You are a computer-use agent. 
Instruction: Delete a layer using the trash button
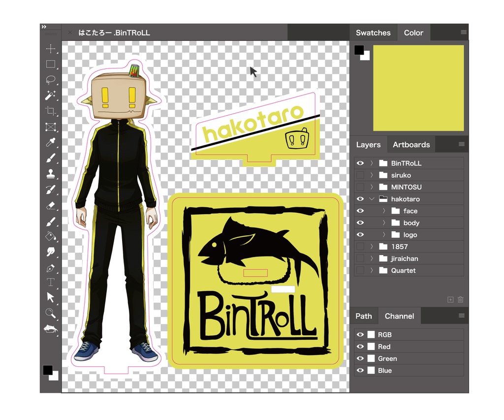click(x=461, y=299)
